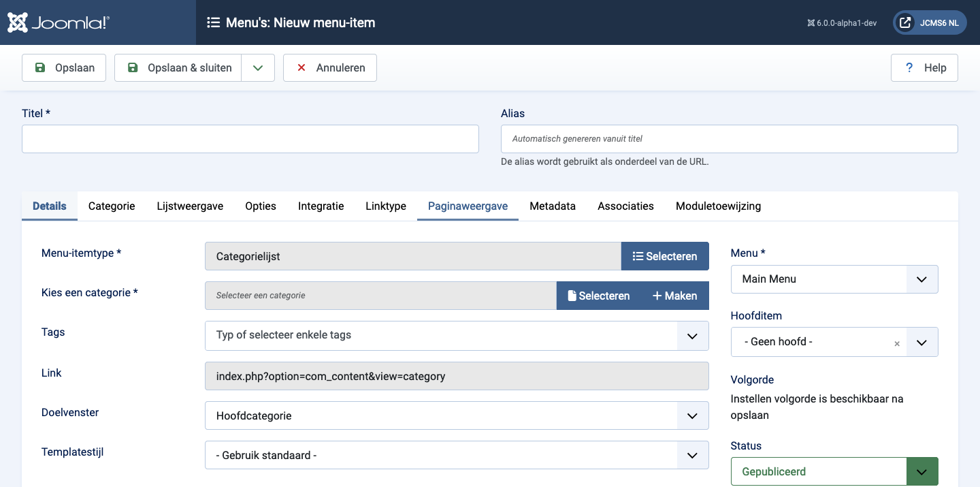Click Opslaan & sluiten button

(x=178, y=68)
